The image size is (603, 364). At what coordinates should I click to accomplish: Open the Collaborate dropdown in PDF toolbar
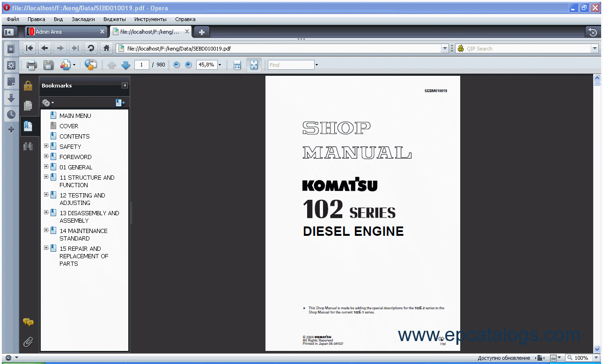[x=67, y=65]
